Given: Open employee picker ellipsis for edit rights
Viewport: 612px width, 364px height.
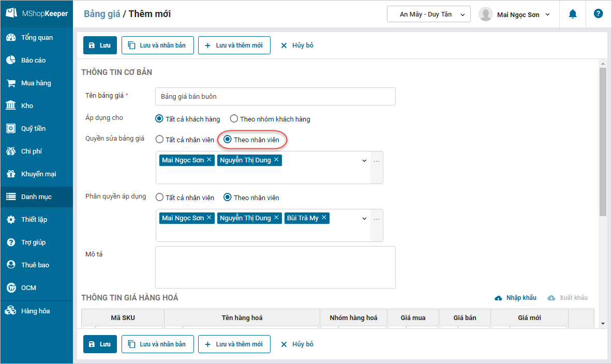Looking at the screenshot, I should [x=377, y=161].
